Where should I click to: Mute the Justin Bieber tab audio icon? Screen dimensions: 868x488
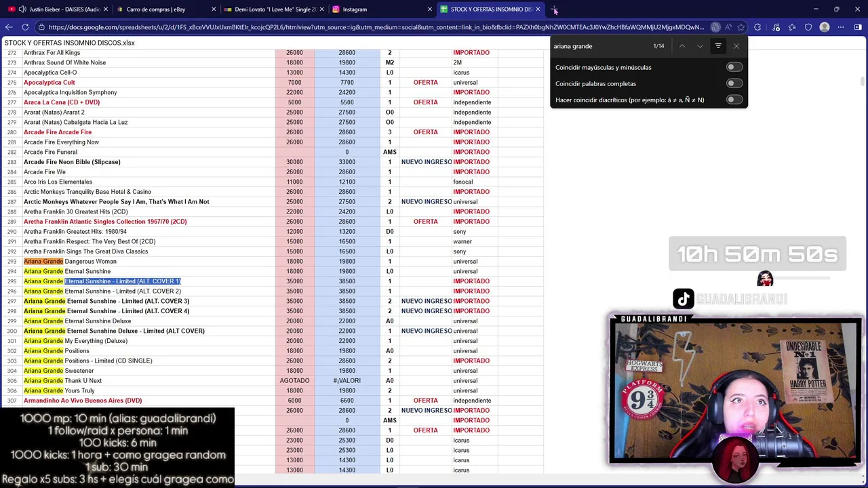(22, 9)
